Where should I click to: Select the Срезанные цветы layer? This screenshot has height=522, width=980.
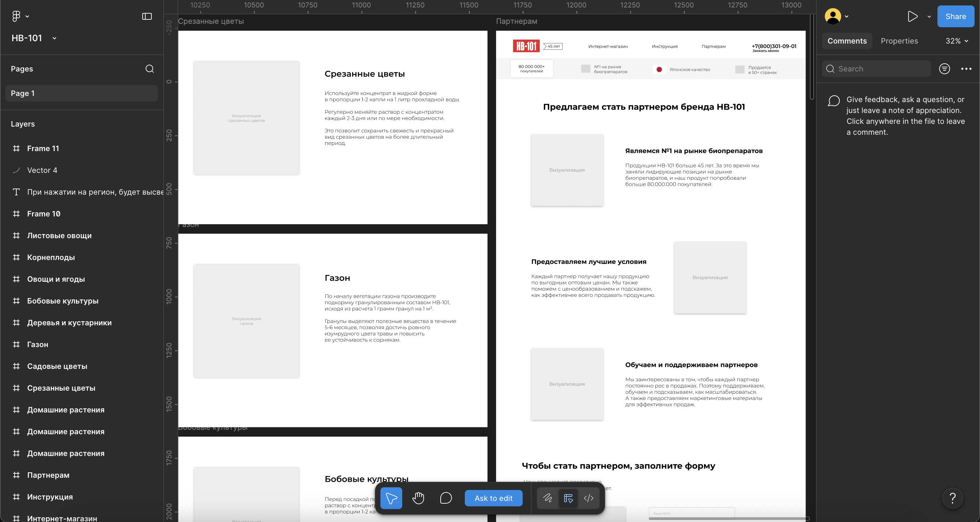(61, 388)
